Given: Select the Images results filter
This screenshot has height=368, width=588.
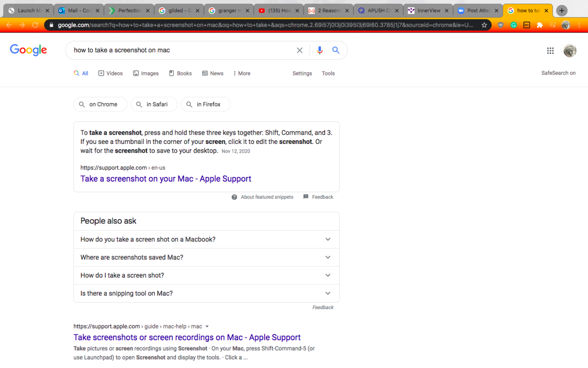Looking at the screenshot, I should pyautogui.click(x=146, y=74).
